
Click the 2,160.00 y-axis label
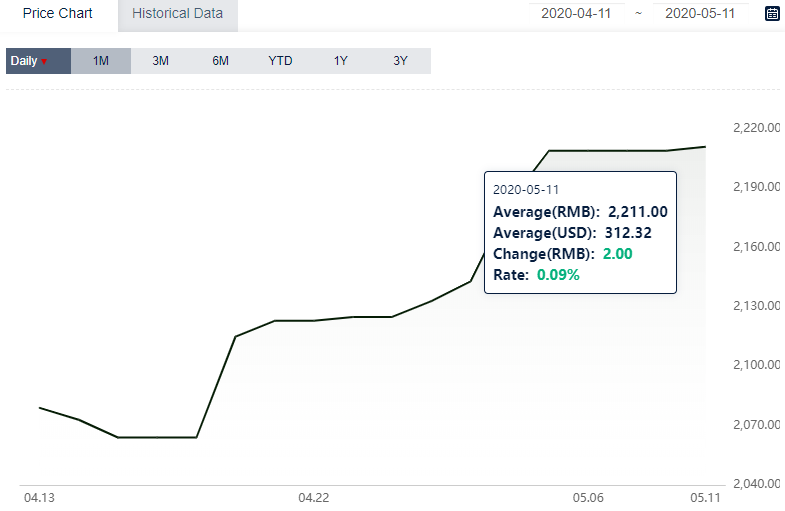756,247
